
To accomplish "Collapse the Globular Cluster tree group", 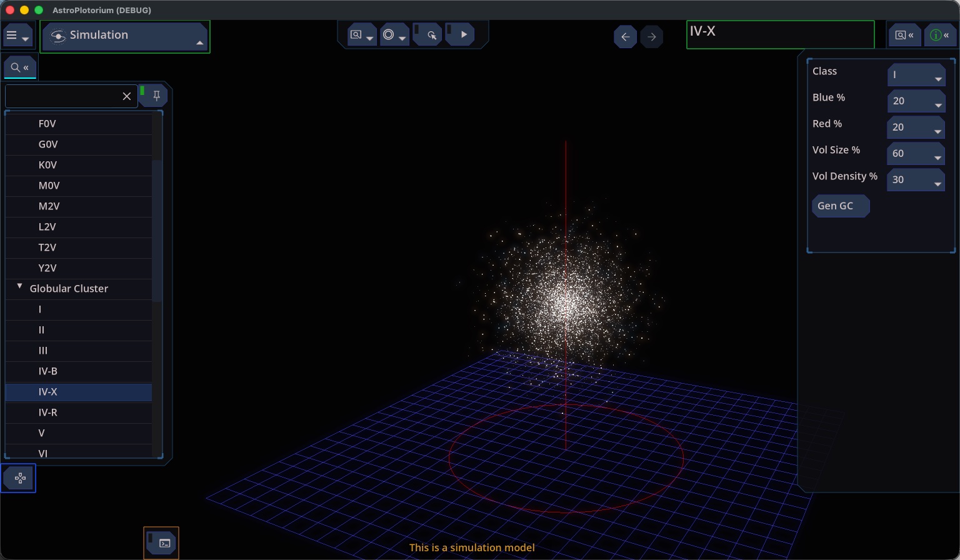I will (x=20, y=286).
